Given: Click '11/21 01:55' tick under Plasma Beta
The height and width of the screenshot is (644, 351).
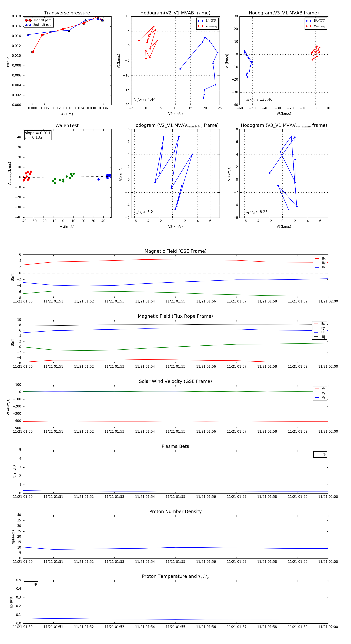Looking at the screenshot, I should point(175,496).
